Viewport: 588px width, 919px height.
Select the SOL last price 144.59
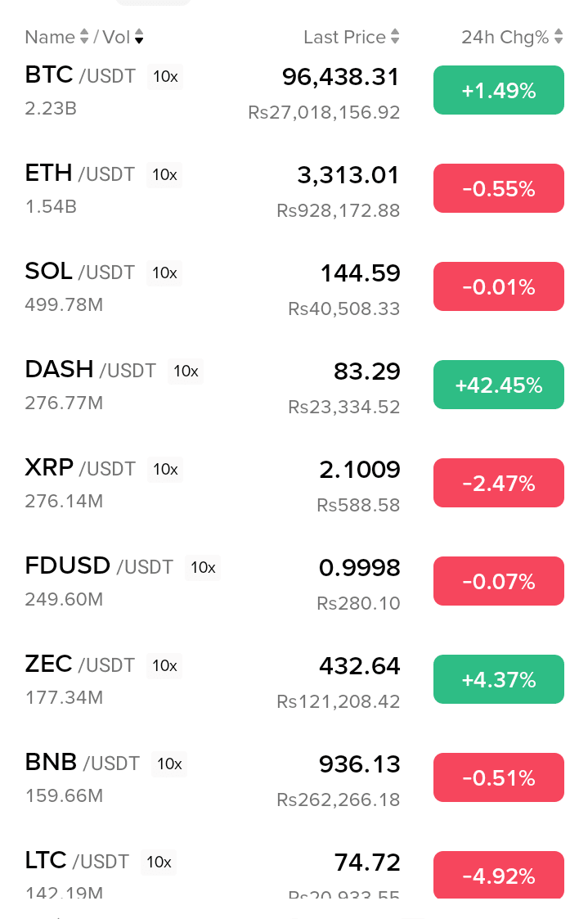point(360,273)
